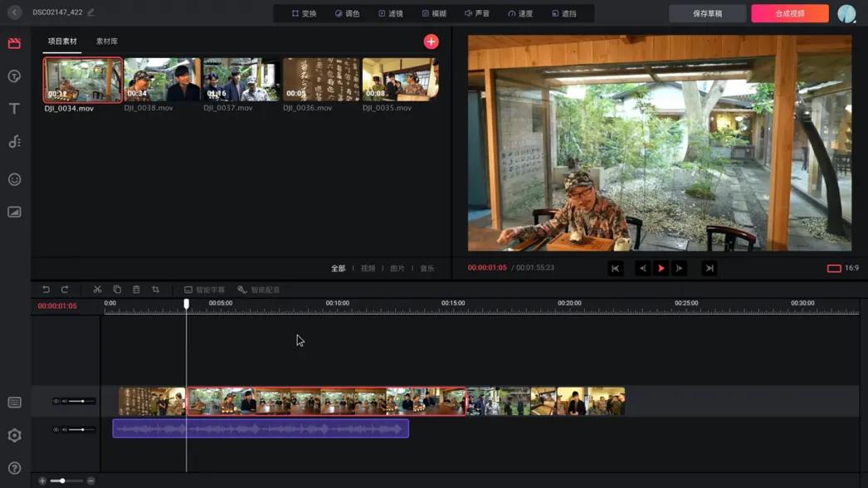Open the 速度 speed adjustment tool
868x488 pixels.
click(519, 13)
